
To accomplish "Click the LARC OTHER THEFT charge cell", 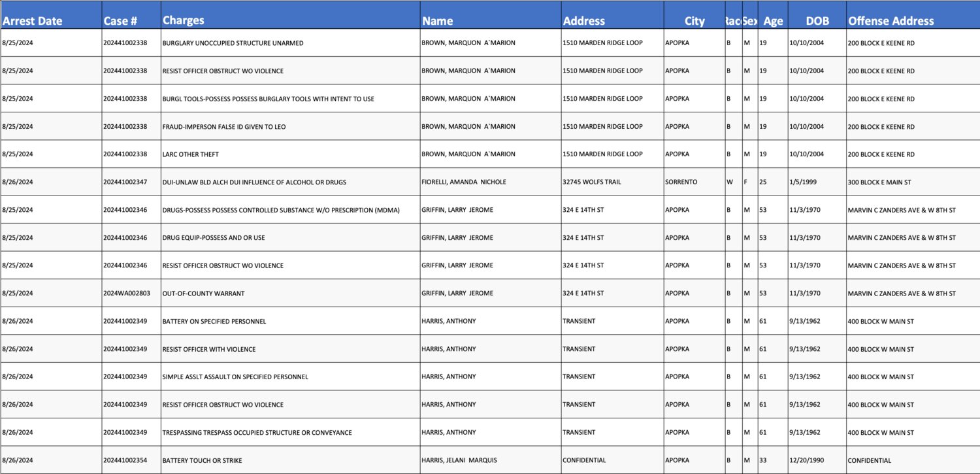I will [291, 154].
